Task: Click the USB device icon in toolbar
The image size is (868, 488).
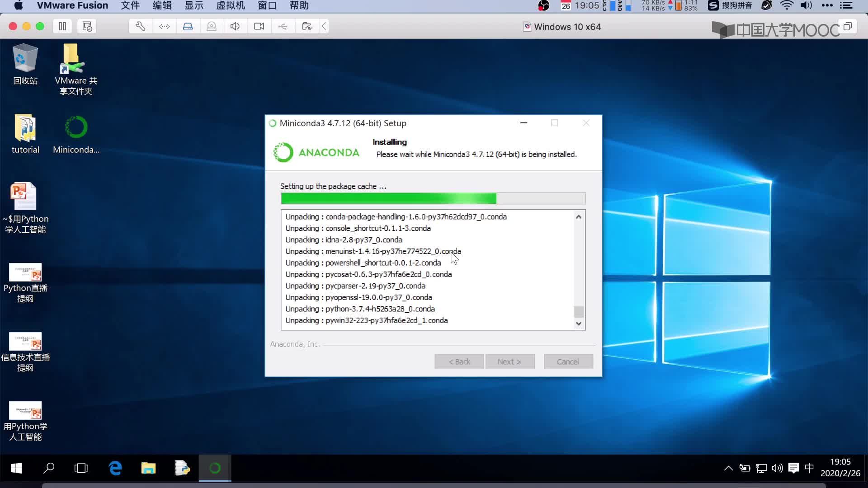Action: coord(283,26)
